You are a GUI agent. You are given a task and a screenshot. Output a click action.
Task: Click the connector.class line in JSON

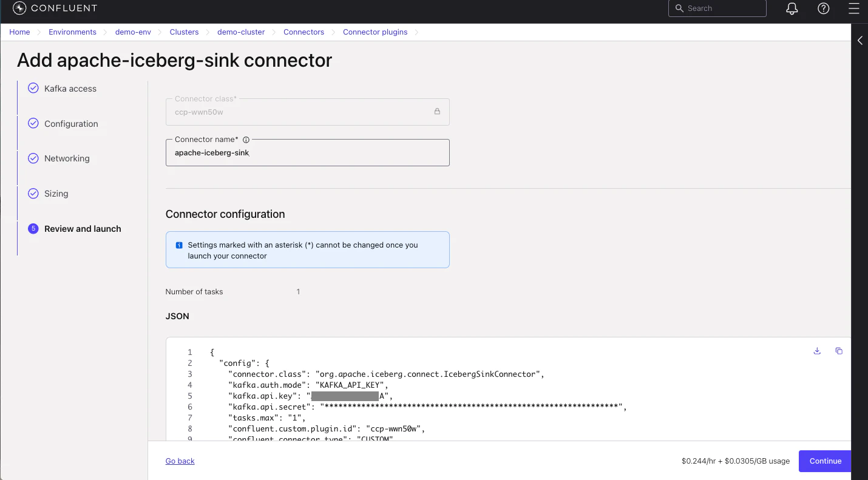click(386, 374)
